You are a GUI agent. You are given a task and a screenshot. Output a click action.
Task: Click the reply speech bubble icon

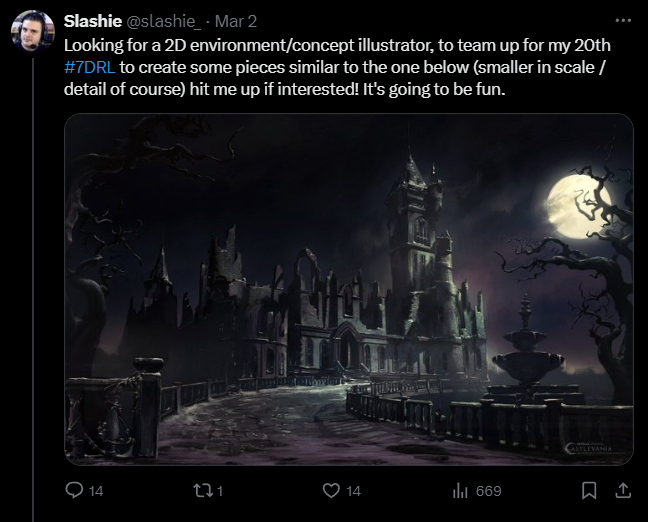tap(73, 491)
